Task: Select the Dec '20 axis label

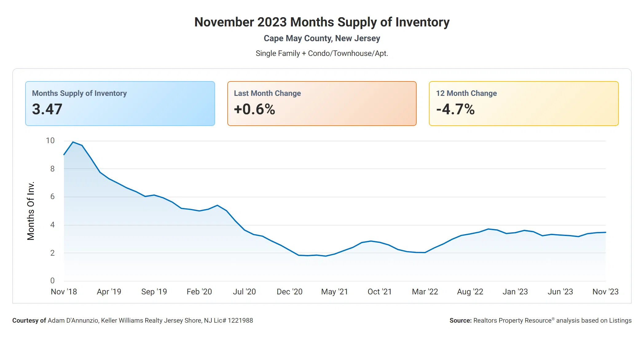Action: (289, 292)
